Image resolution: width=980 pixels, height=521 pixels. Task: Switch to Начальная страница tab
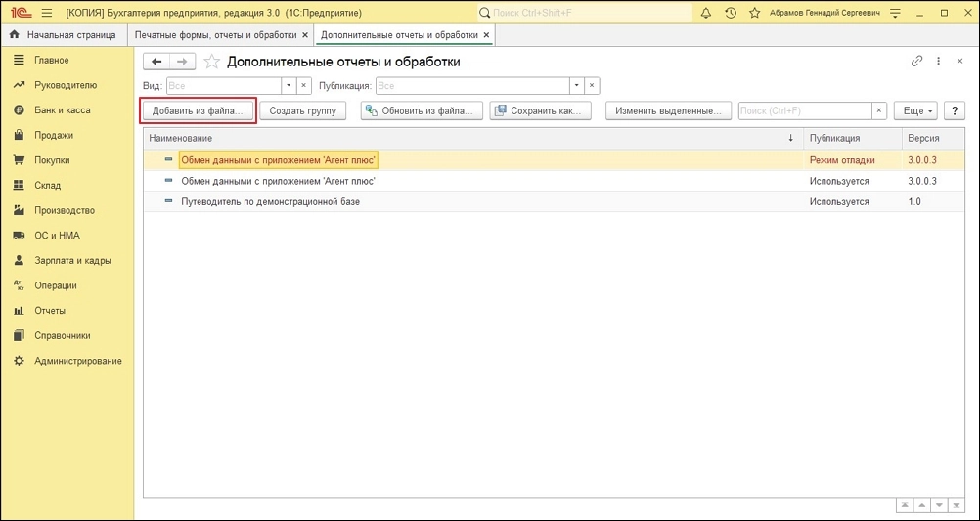pos(64,35)
